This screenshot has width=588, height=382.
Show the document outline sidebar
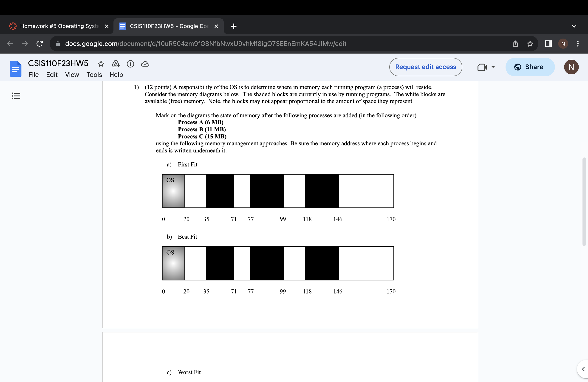click(x=16, y=96)
